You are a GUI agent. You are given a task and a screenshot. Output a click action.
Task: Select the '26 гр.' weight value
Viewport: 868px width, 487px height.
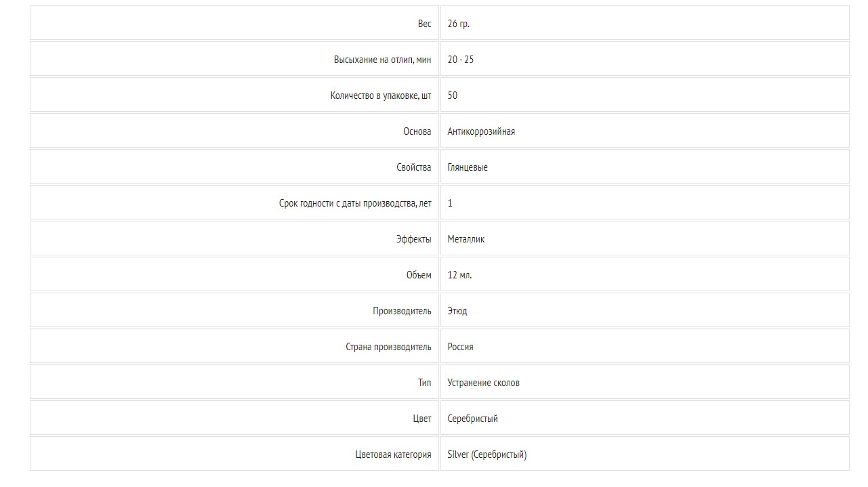pyautogui.click(x=459, y=24)
